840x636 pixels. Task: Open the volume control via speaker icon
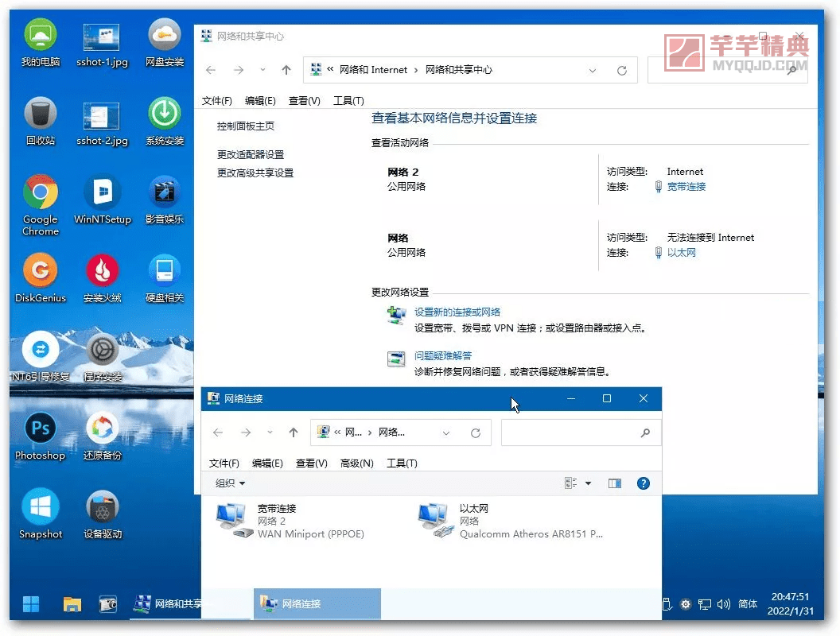point(724,604)
